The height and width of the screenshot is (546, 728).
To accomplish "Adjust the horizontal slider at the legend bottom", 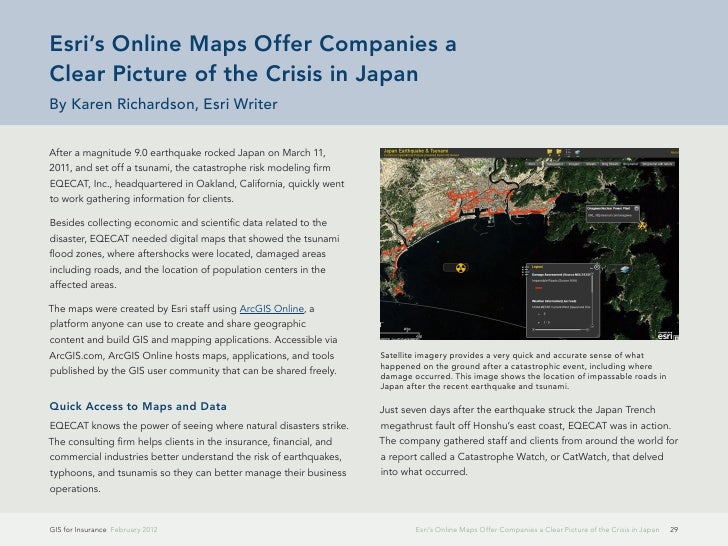I will pyautogui.click(x=560, y=330).
